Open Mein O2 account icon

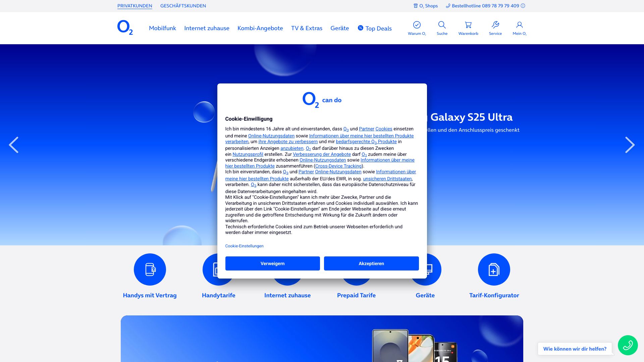(519, 25)
